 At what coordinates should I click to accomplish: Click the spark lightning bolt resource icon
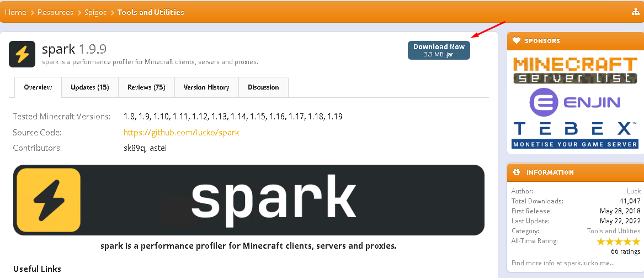click(22, 54)
